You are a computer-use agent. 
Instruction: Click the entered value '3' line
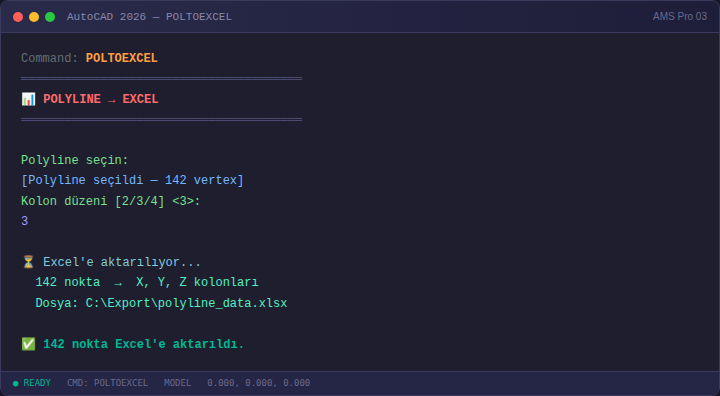25,221
